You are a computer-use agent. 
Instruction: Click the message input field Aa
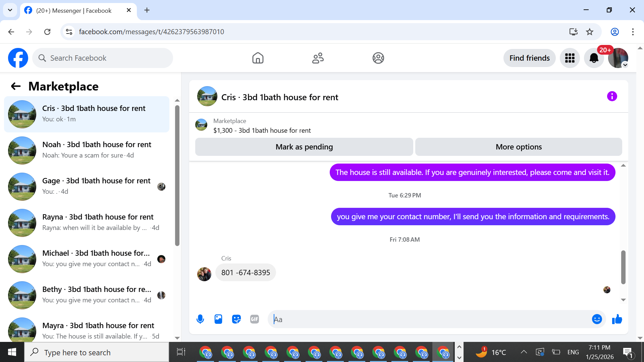[429, 319]
